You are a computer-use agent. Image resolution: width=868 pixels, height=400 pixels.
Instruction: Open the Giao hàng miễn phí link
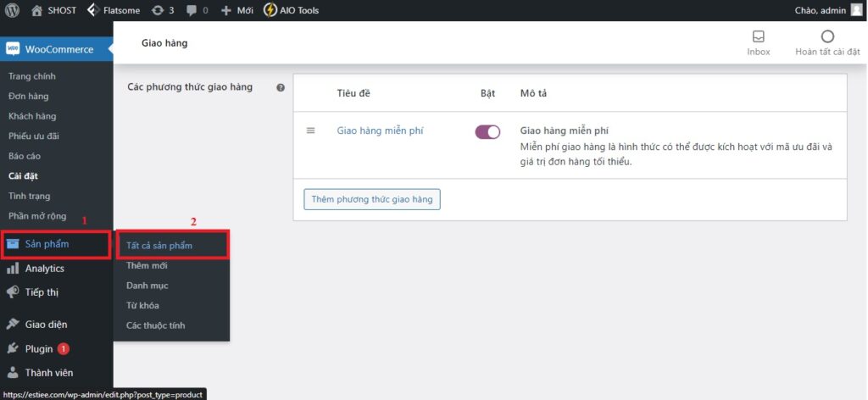380,131
